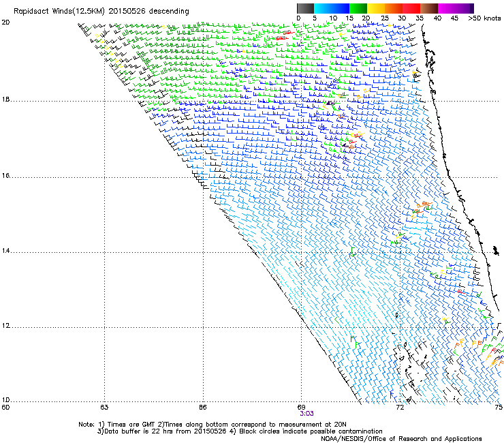Click latitude label 16 on left axis

(5, 176)
